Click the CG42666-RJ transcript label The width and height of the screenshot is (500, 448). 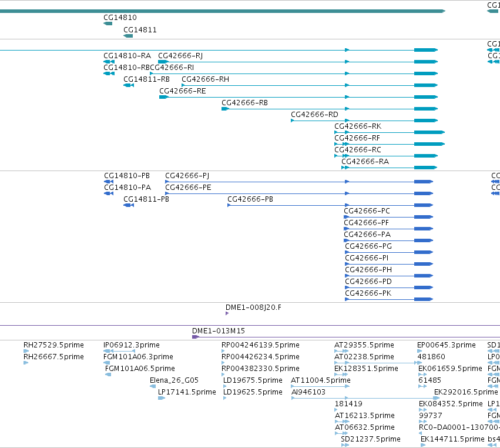tap(180, 56)
